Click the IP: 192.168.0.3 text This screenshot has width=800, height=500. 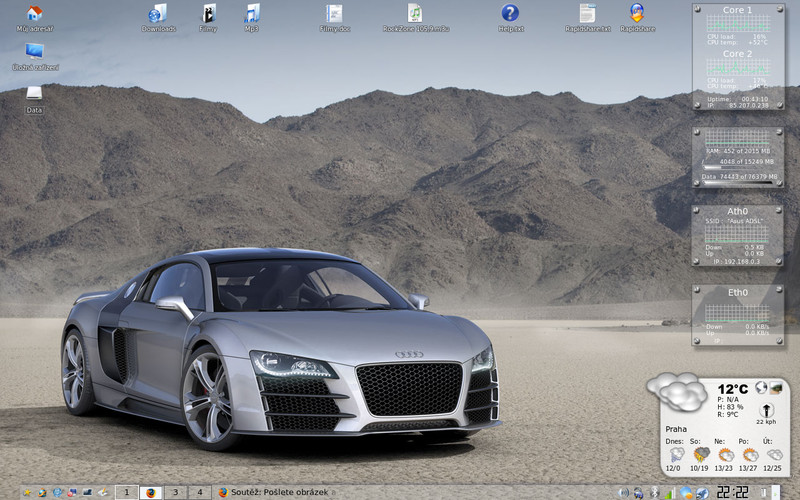pyautogui.click(x=737, y=261)
